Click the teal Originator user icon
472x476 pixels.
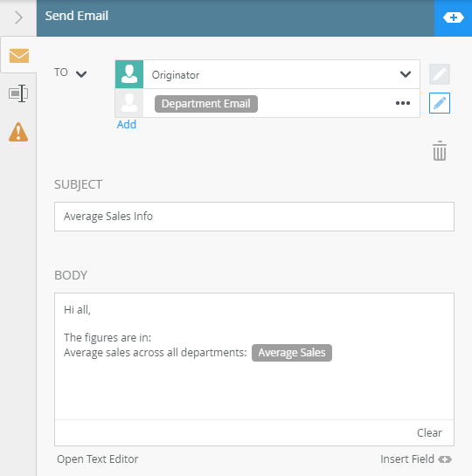point(129,74)
